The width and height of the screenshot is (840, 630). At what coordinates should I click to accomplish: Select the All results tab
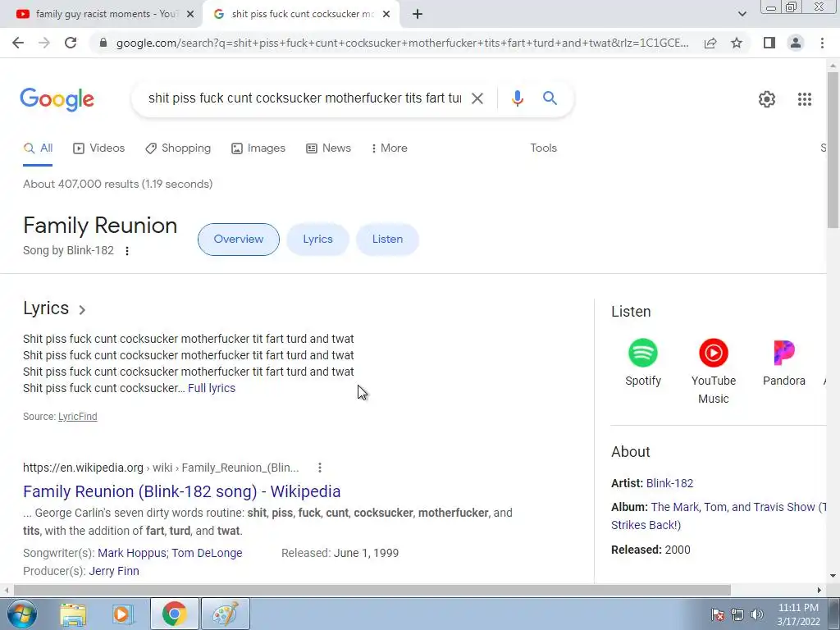[x=38, y=148]
